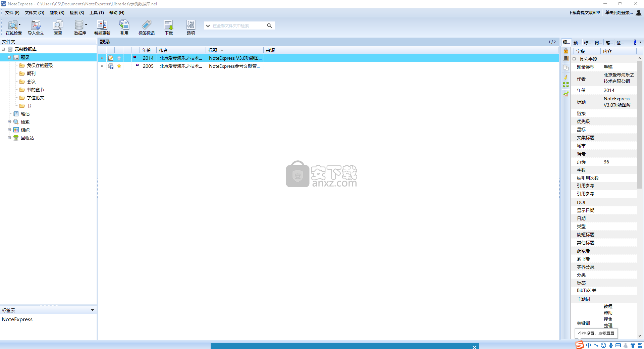Image resolution: width=644 pixels, height=349 pixels.
Task: Click the 个性设置，点我看看 tooltip button
Action: [x=596, y=334]
